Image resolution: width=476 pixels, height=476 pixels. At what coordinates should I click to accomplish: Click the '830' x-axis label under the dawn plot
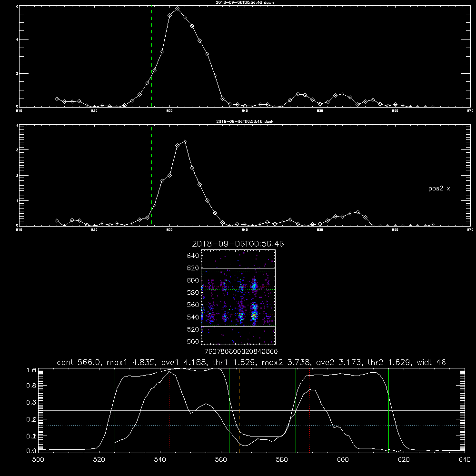click(x=169, y=111)
